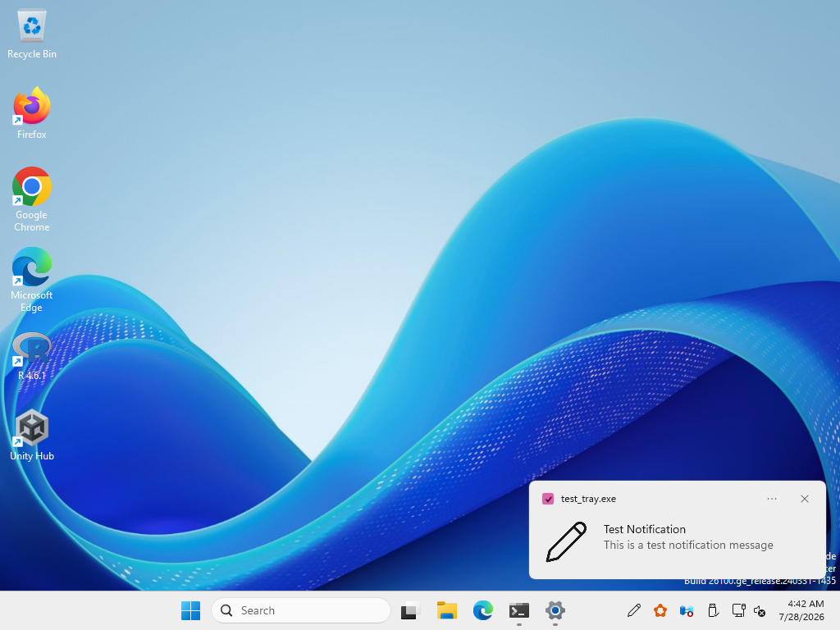Click the pink test_tray.exe app icon
840x630 pixels.
tap(548, 499)
